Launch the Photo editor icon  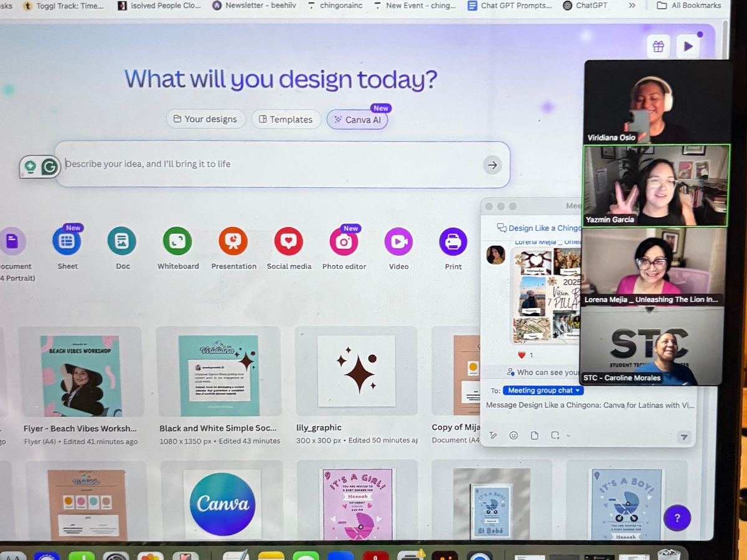click(344, 241)
